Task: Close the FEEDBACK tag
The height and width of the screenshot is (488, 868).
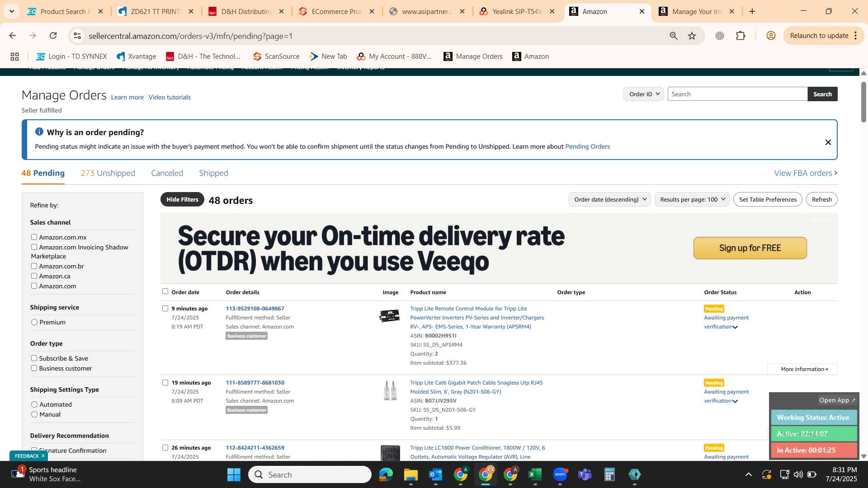Action: coord(43,456)
